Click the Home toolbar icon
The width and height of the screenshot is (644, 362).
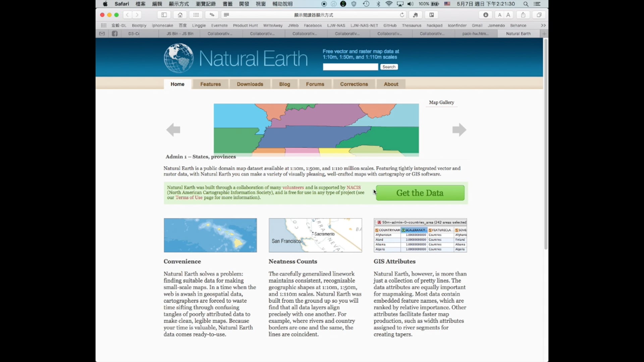pos(180,15)
